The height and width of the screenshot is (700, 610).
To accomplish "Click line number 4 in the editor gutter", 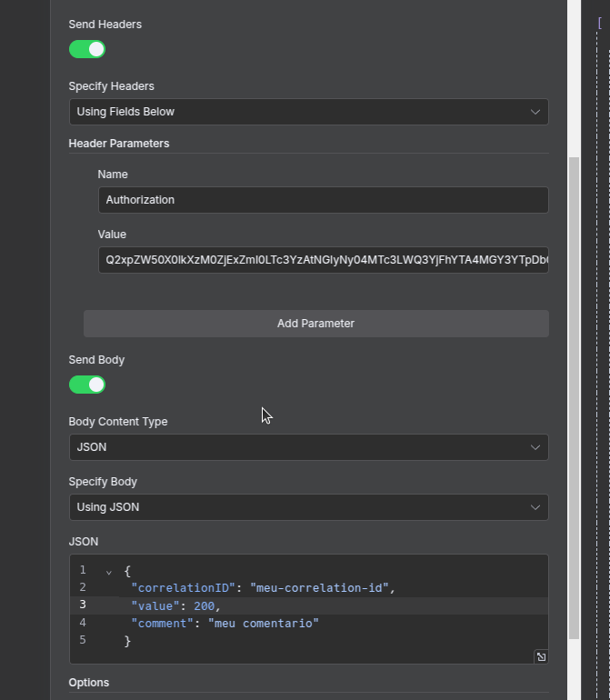I will click(x=83, y=623).
